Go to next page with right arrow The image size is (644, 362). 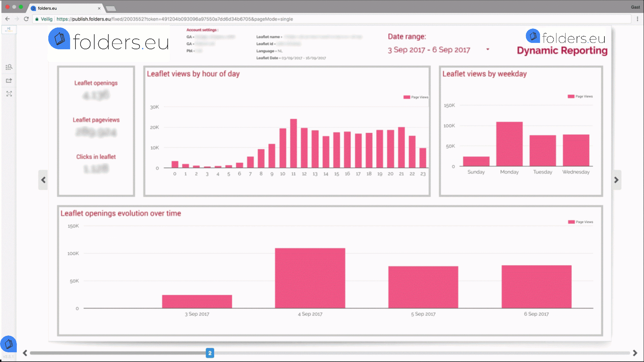click(x=616, y=180)
